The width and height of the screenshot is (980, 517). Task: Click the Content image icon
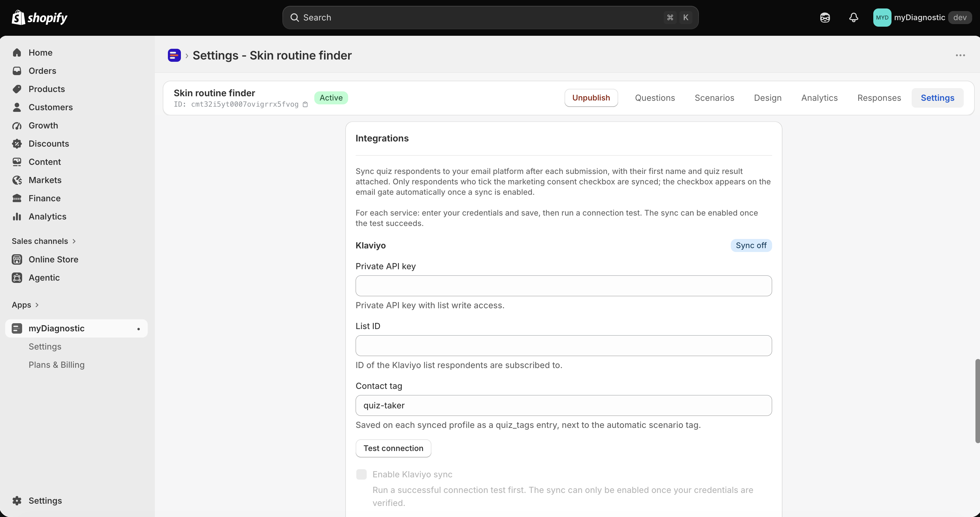click(x=17, y=162)
